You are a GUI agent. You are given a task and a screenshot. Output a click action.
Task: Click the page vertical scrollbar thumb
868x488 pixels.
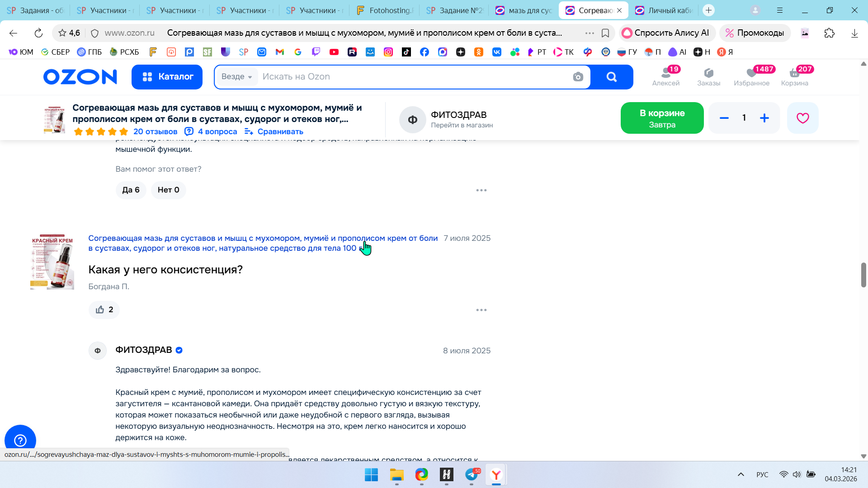click(863, 274)
